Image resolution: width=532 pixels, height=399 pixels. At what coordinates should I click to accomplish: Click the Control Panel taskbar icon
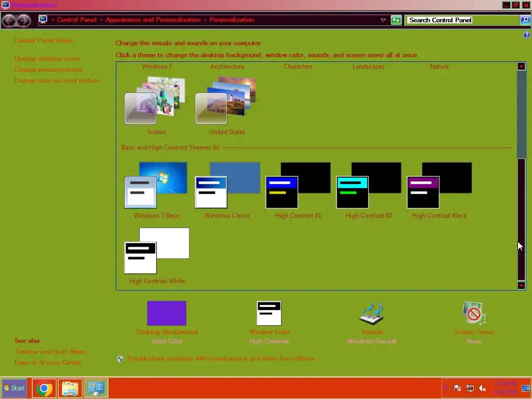[x=96, y=388]
